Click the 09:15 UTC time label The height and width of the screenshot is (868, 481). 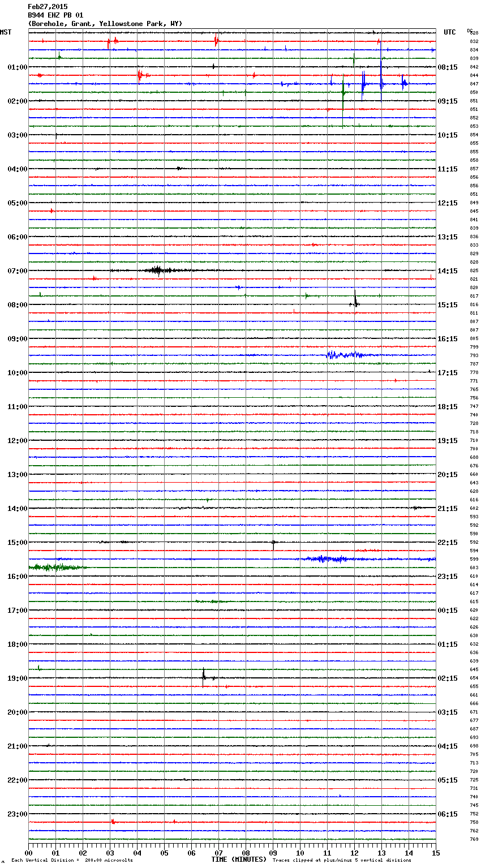(448, 101)
